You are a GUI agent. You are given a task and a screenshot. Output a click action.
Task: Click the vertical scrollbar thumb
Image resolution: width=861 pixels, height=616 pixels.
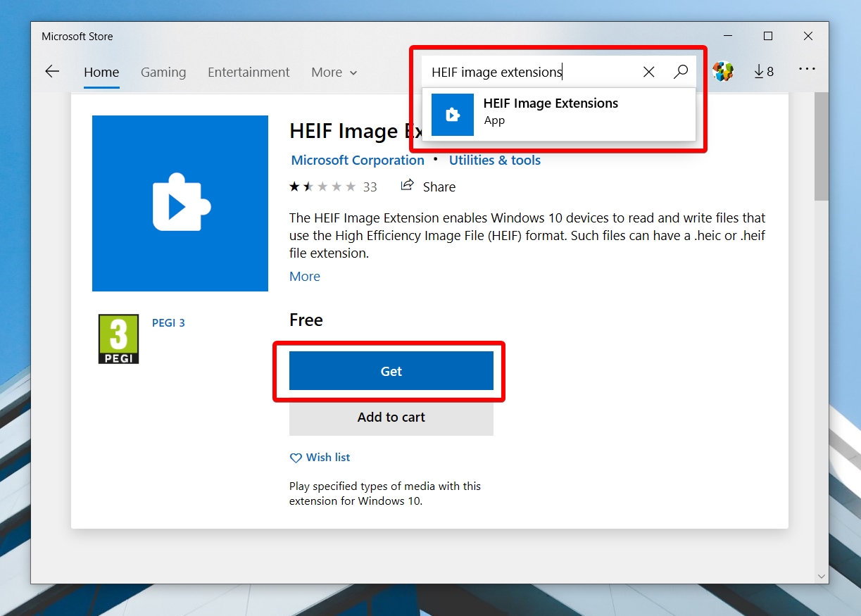pyautogui.click(x=822, y=146)
